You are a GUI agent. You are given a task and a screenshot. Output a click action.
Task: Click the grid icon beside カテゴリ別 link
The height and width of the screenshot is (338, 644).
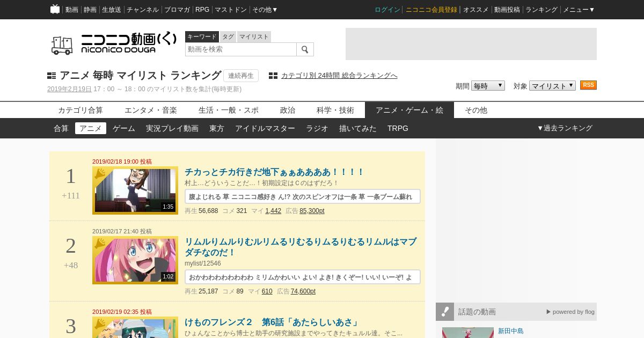(273, 76)
